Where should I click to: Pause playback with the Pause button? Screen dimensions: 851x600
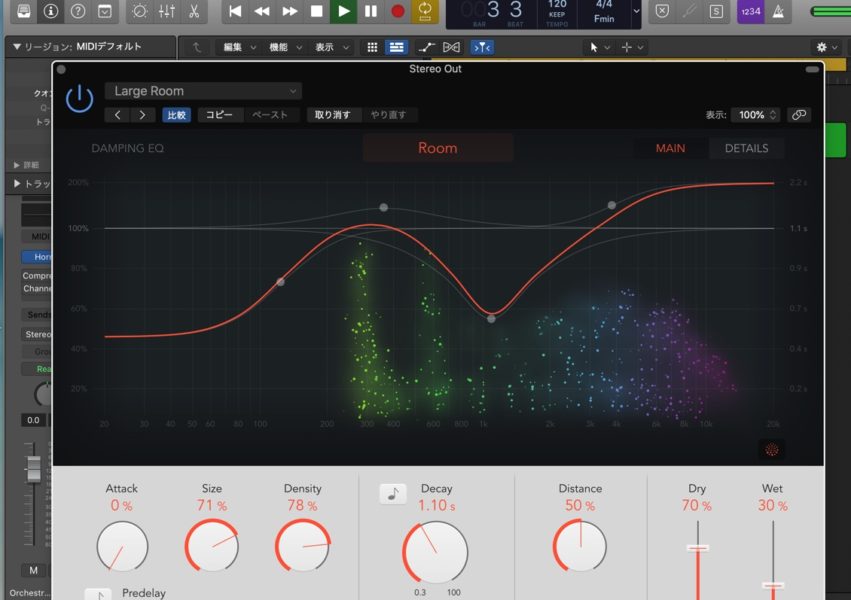click(x=371, y=11)
